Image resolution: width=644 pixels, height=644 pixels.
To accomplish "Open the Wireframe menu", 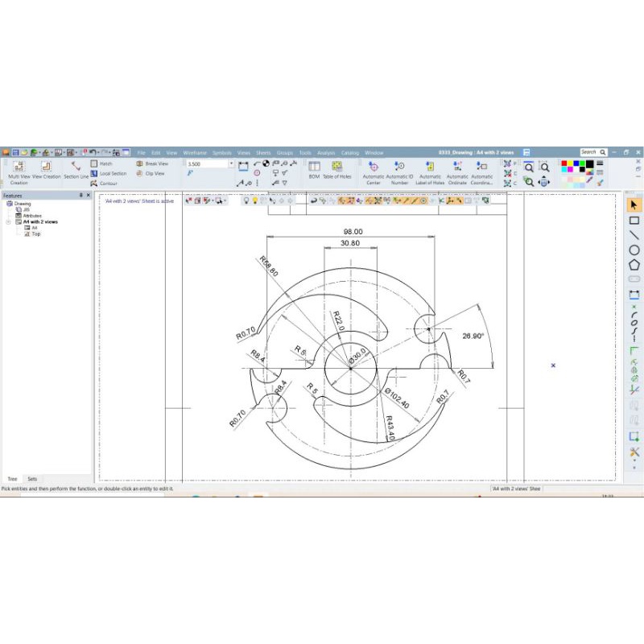I will point(195,152).
